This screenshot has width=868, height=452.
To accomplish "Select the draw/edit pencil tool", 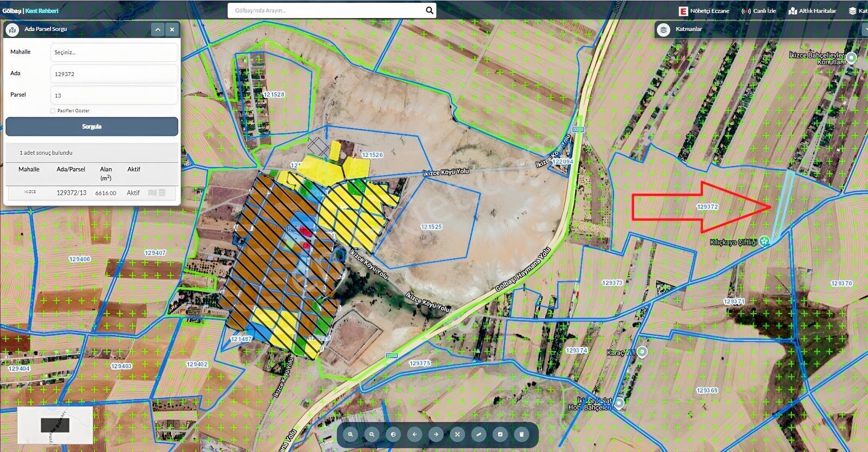I will [500, 434].
